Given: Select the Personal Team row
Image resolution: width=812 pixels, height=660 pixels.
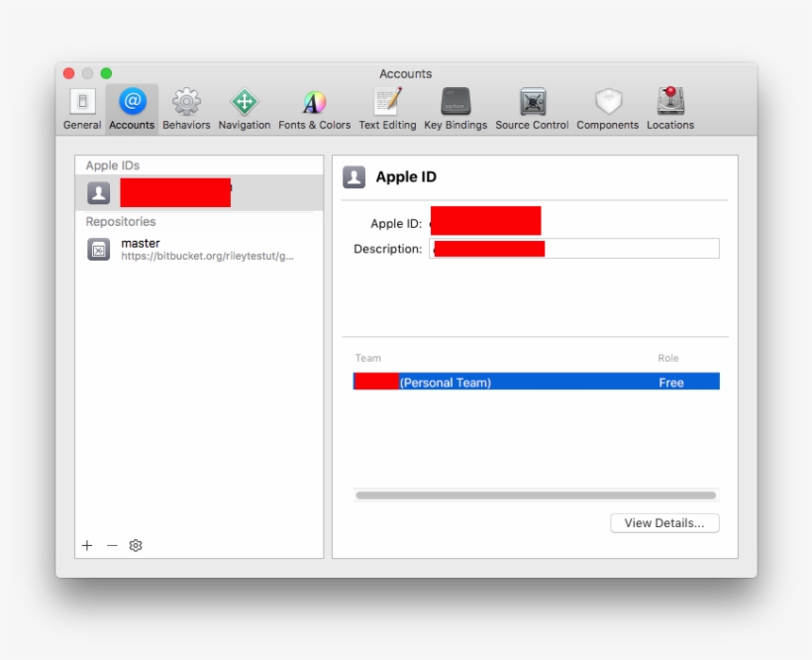Looking at the screenshot, I should [536, 383].
